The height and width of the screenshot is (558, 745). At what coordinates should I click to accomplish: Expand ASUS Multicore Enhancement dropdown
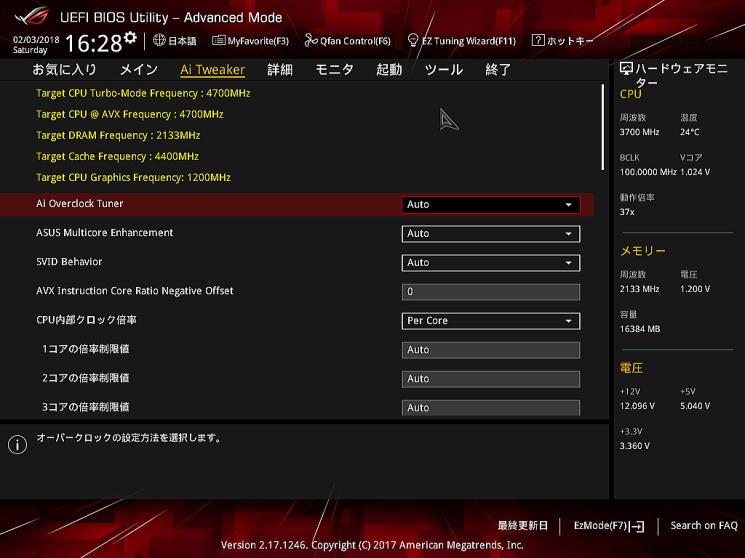tap(490, 234)
